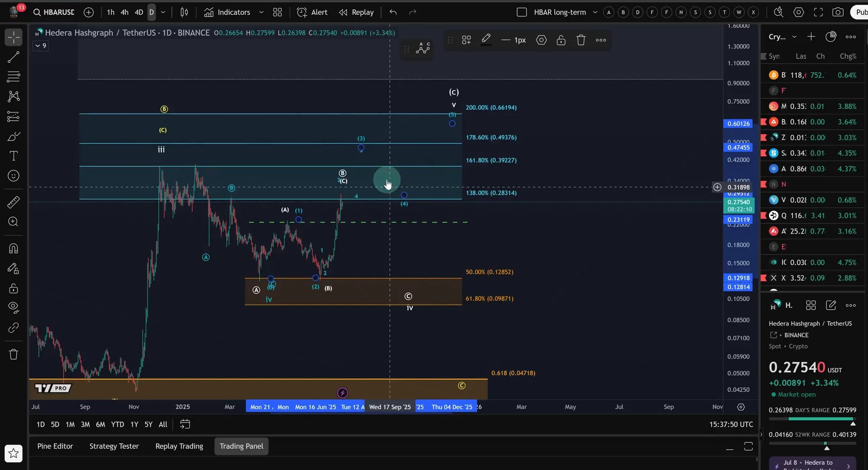Activate the measure ruler tool
This screenshot has width=868, height=470.
(x=14, y=202)
